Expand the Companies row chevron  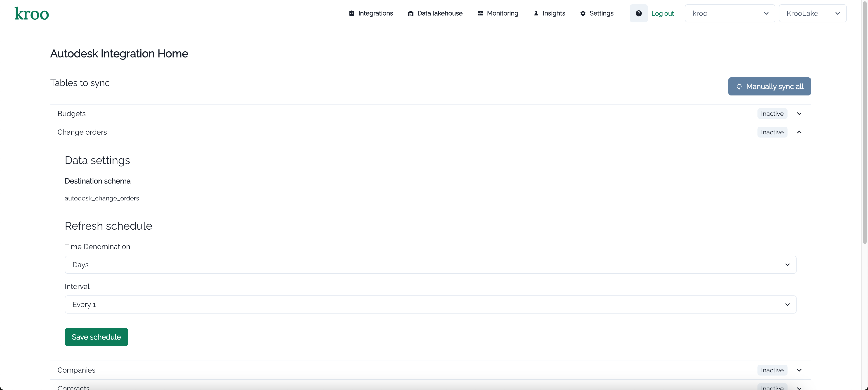pos(799,370)
